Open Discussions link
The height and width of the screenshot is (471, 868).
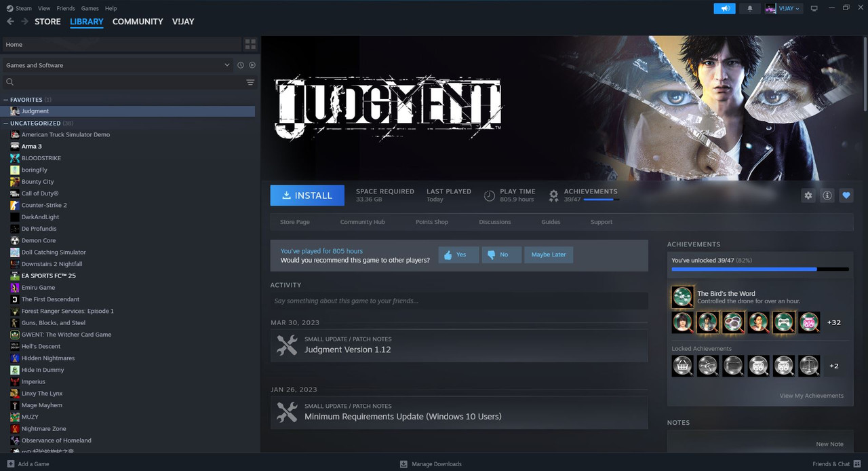click(495, 222)
